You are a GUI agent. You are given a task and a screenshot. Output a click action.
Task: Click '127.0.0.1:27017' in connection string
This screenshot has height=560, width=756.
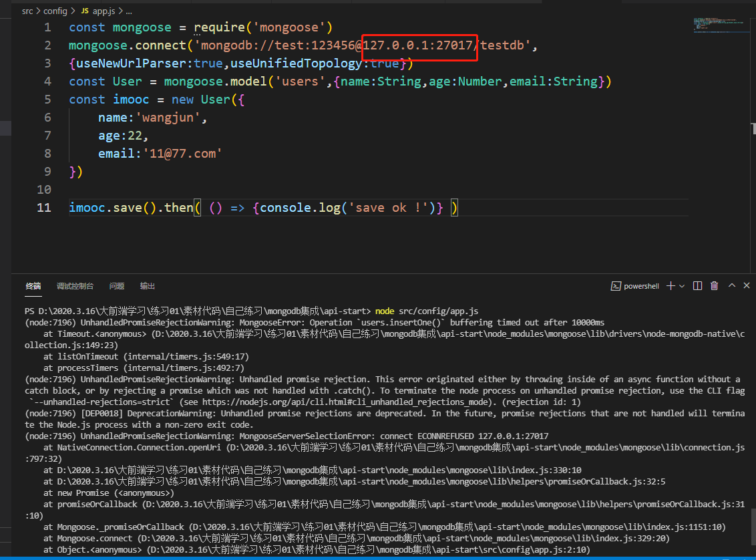pos(417,45)
